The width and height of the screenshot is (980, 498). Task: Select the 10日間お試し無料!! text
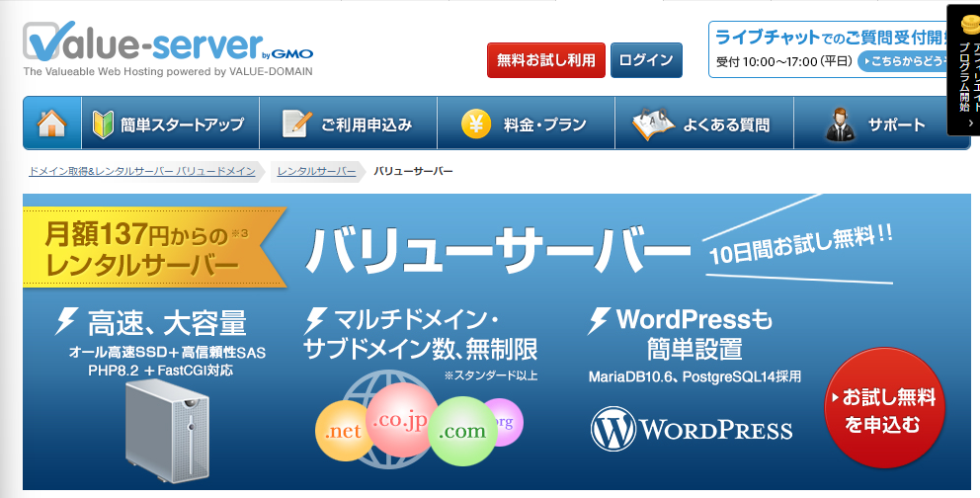(801, 246)
